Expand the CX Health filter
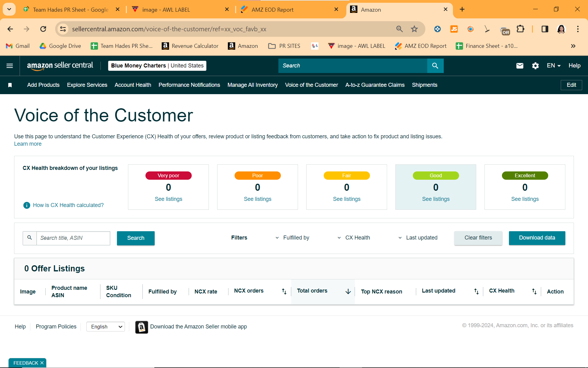Image resolution: width=588 pixels, height=368 pixels. (354, 238)
